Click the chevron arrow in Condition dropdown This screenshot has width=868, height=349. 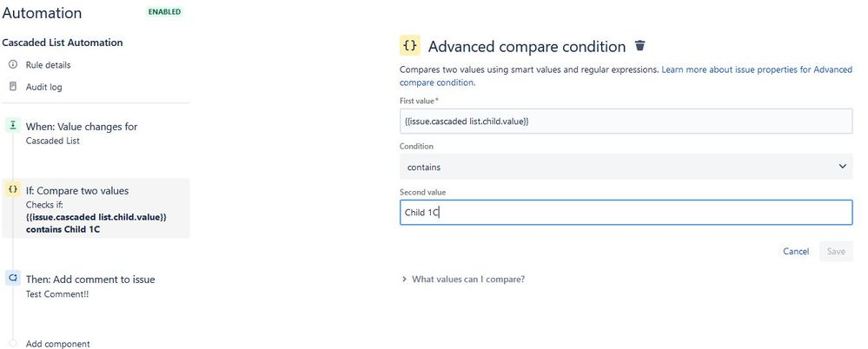[842, 167]
